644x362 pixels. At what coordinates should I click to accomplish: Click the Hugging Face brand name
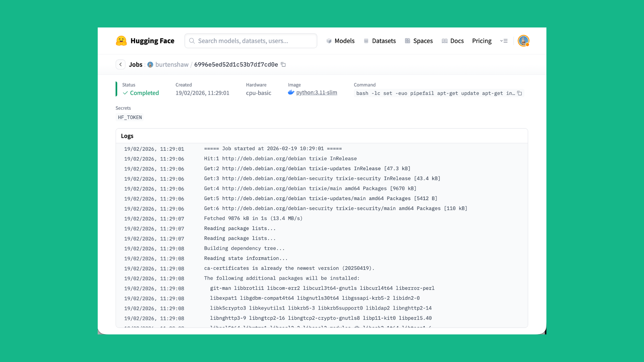152,41
